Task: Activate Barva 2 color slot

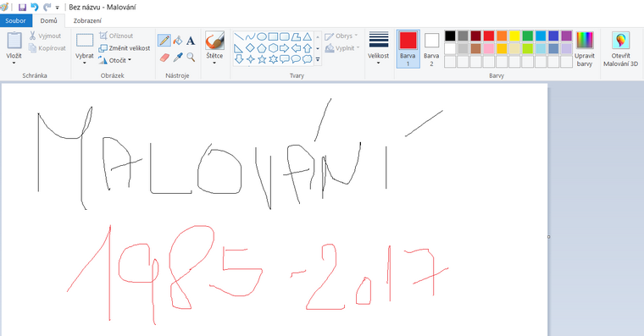Action: click(431, 48)
